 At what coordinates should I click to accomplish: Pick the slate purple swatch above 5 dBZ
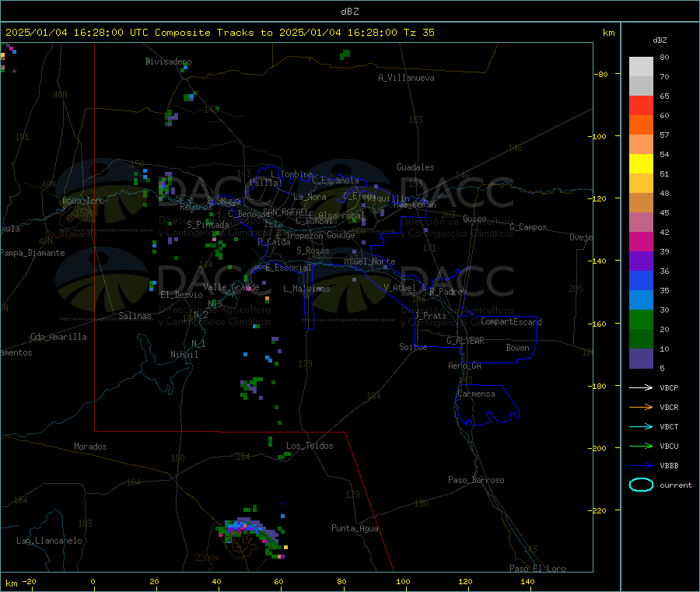(641, 359)
